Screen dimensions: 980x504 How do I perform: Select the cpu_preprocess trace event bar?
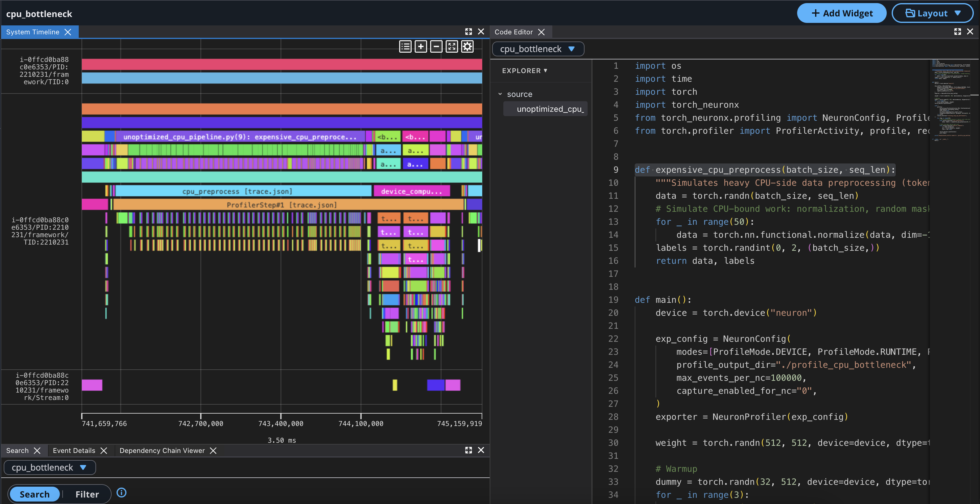[x=244, y=191]
